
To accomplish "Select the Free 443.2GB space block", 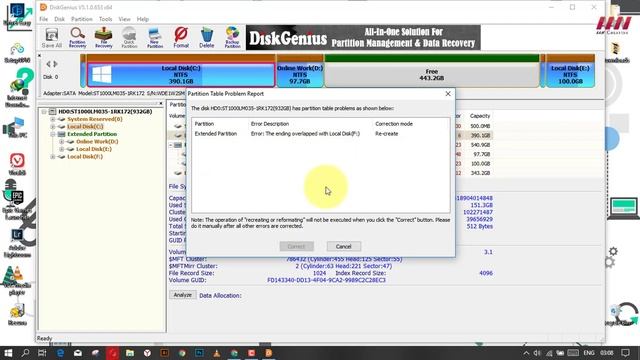I will [x=432, y=75].
